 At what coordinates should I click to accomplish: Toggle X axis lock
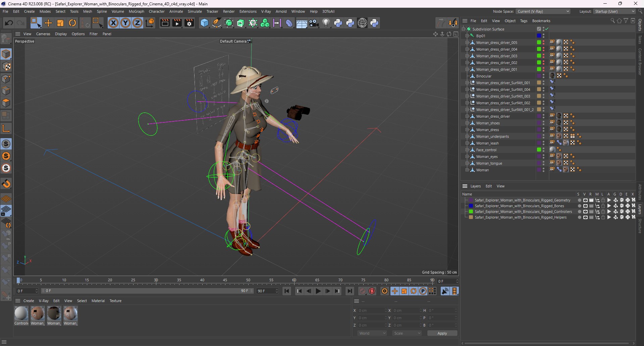tap(113, 23)
